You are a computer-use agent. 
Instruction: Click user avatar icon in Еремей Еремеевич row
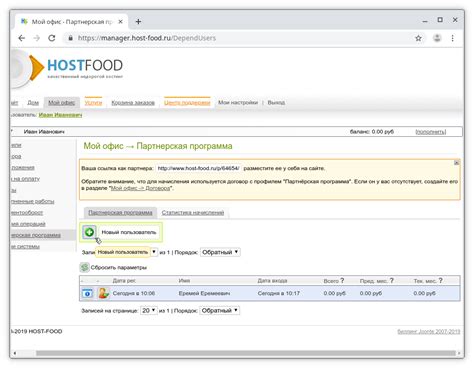point(103,293)
